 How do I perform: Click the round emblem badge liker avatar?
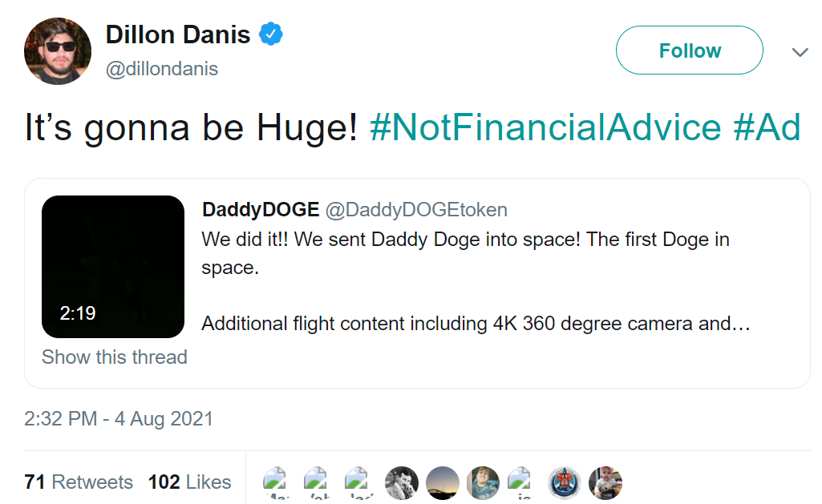[565, 483]
